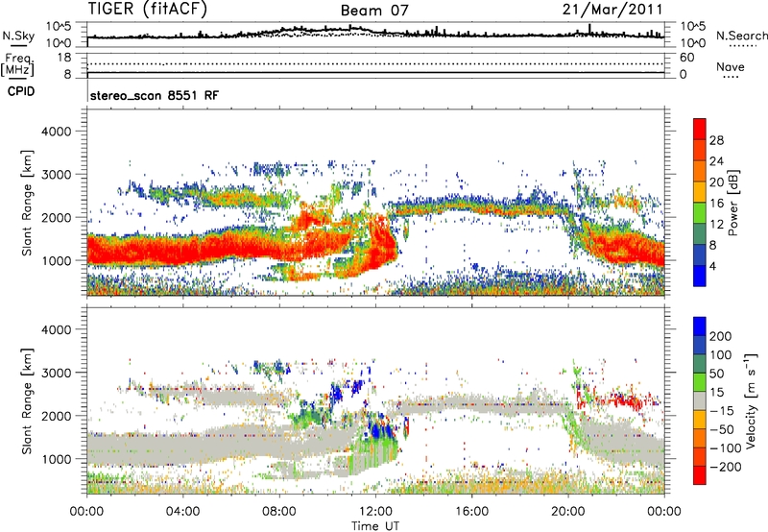This screenshot has height=532, width=768.
Task: Click the 'Time UT' axis label
Action: (x=375, y=526)
